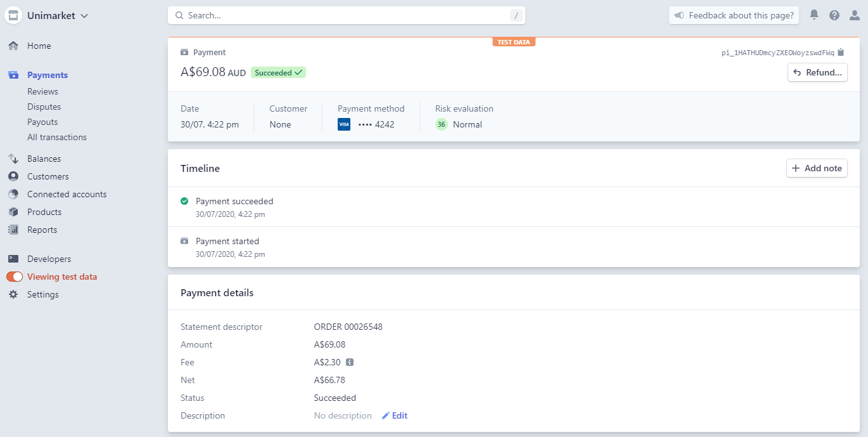Viewport: 868px width, 437px height.
Task: Open Disputes under Payments
Action: (44, 107)
